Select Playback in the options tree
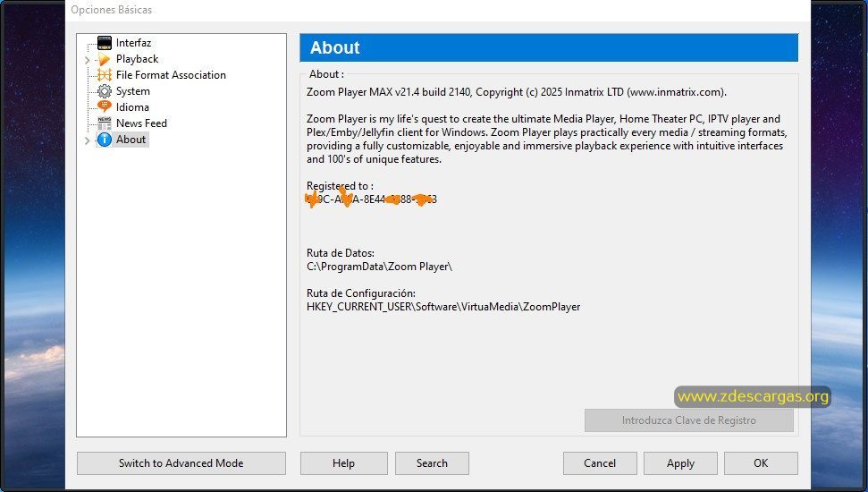This screenshot has width=868, height=492. click(x=138, y=59)
